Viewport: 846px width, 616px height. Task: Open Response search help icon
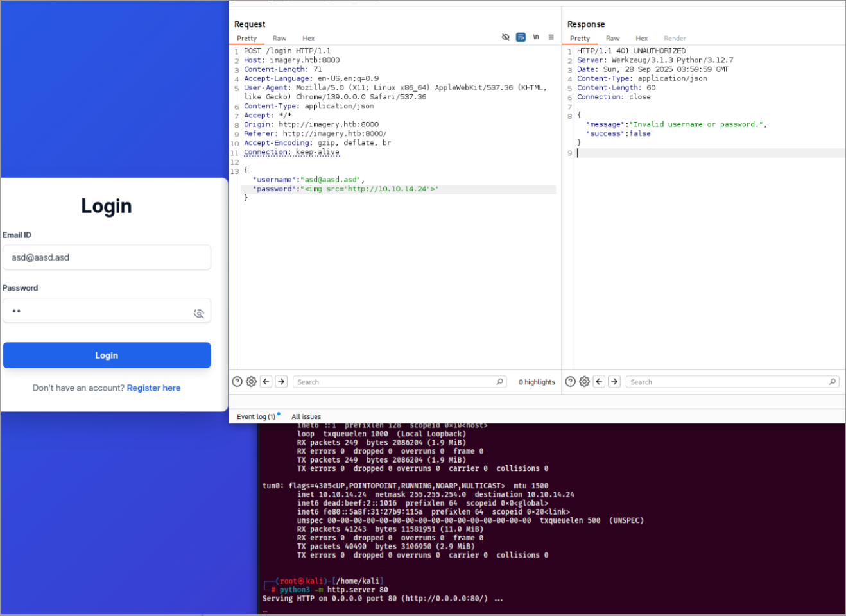(x=570, y=382)
